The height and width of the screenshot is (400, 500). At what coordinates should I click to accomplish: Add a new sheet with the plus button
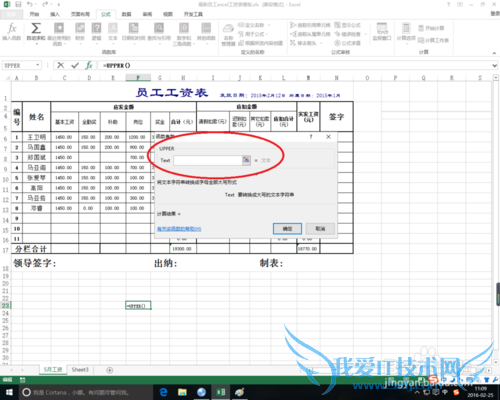pyautogui.click(x=109, y=370)
